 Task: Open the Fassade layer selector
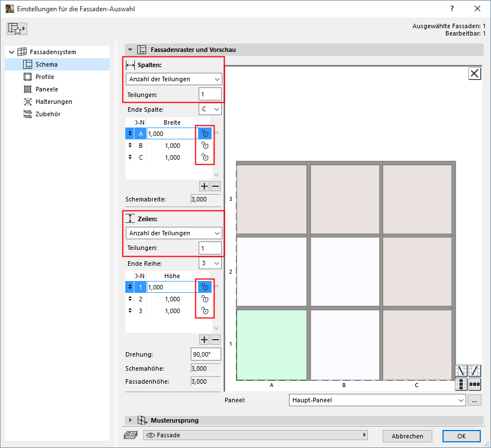pos(256,435)
